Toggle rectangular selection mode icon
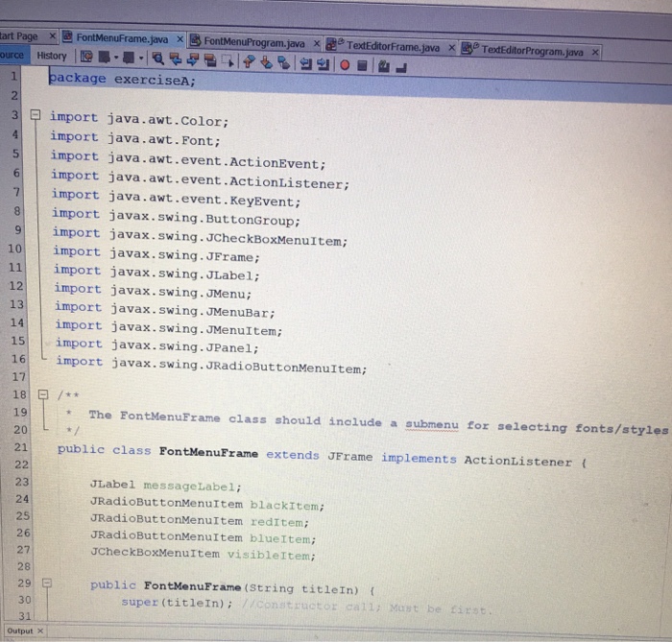Image resolution: width=672 pixels, height=642 pixels. 228,61
